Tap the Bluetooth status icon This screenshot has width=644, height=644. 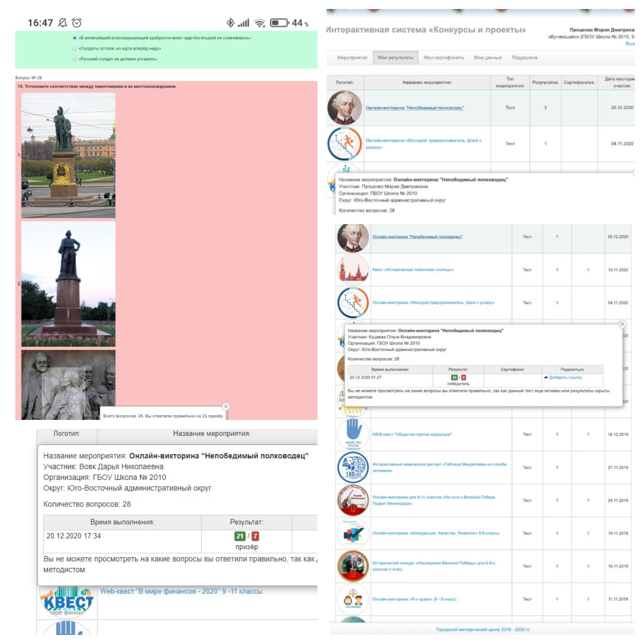[230, 23]
